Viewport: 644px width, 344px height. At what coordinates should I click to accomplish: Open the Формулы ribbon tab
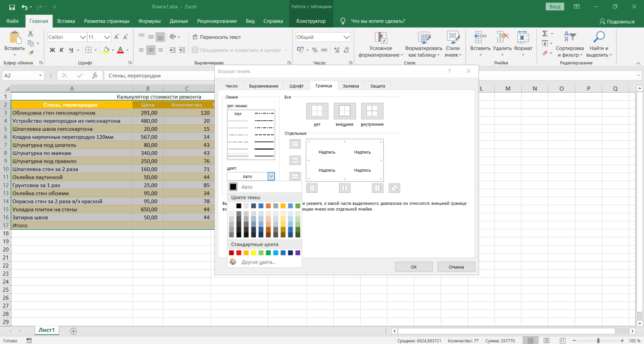[149, 21]
